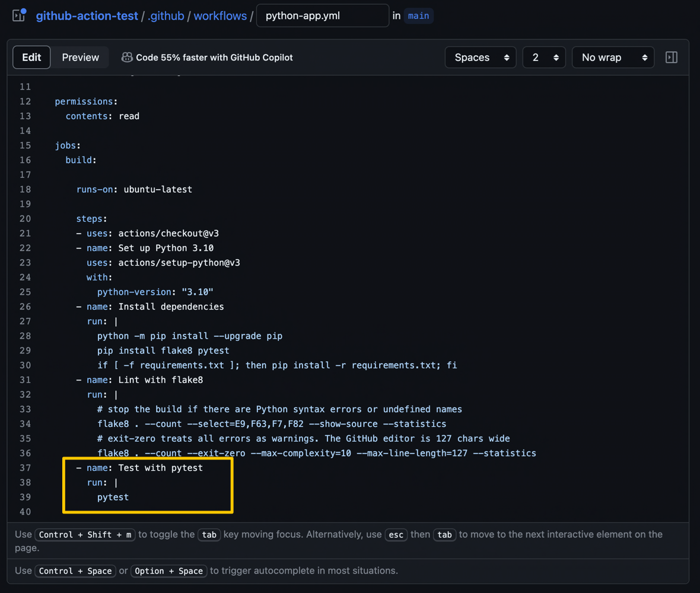Click the 'build:' line

(x=81, y=160)
